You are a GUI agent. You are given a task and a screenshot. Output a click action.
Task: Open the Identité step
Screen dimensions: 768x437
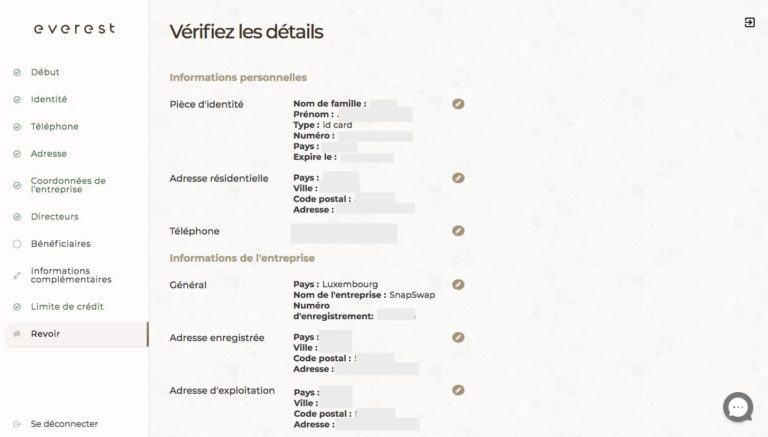click(49, 99)
